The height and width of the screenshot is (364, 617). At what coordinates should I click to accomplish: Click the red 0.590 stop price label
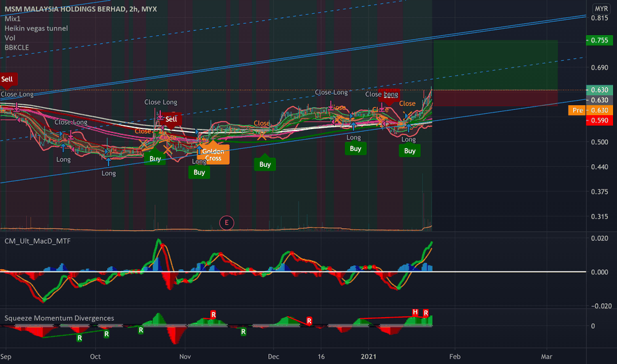tap(599, 120)
